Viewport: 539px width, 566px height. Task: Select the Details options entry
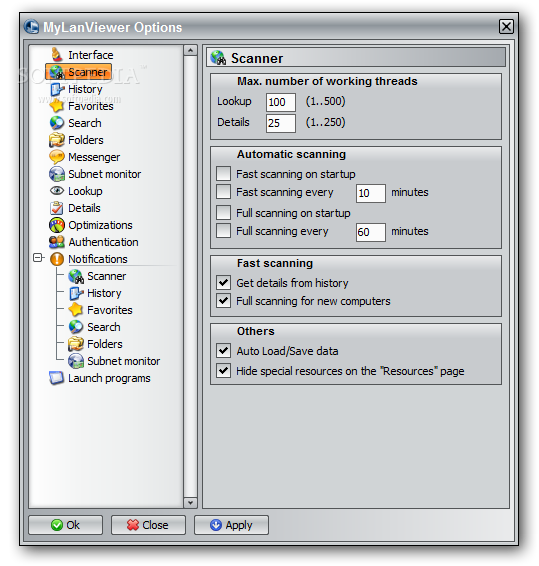tap(84, 208)
